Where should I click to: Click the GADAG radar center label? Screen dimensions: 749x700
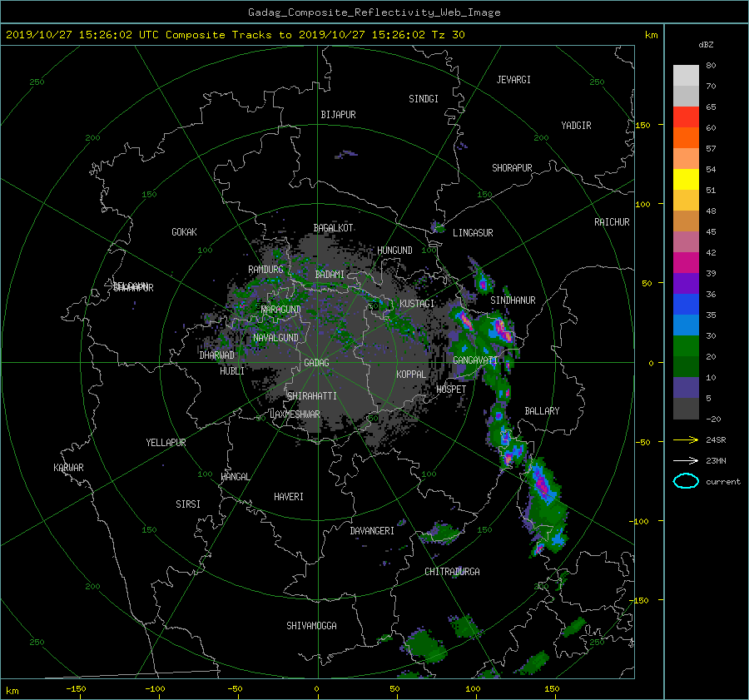point(317,363)
